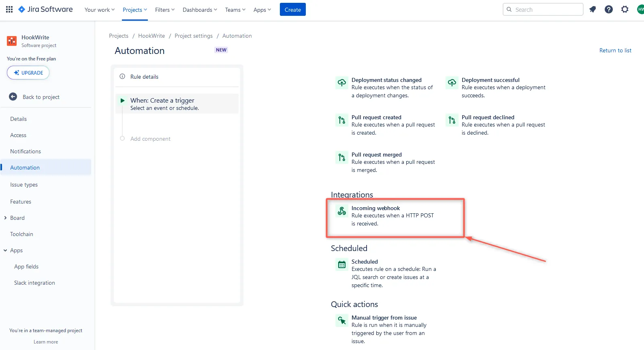The image size is (644, 350).
Task: Open the settings gear icon
Action: tap(625, 9)
